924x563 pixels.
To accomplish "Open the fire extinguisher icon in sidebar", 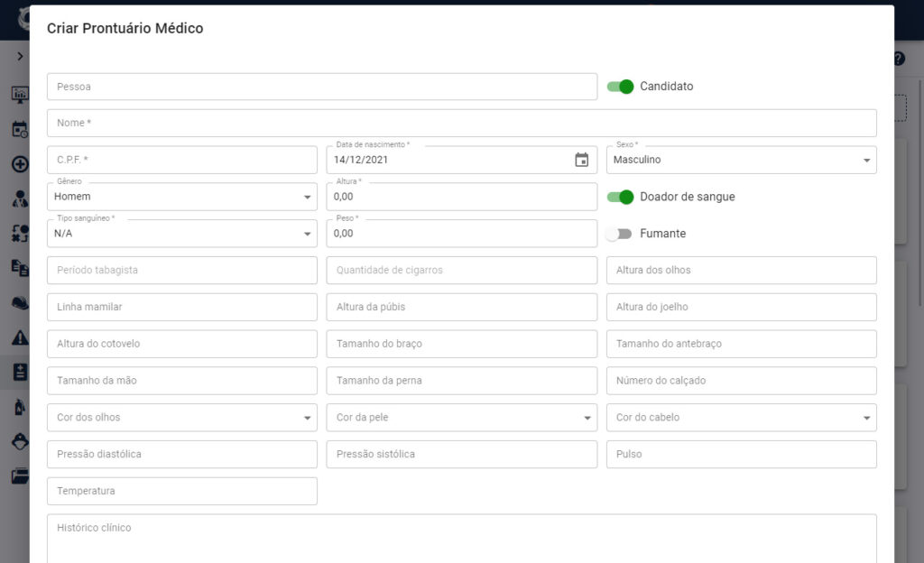I will pos(20,407).
